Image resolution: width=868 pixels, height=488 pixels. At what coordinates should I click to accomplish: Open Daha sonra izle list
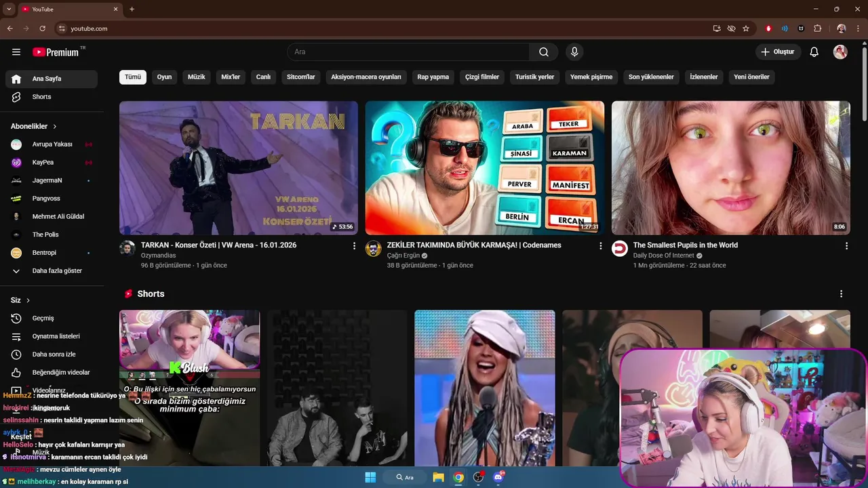(52, 354)
